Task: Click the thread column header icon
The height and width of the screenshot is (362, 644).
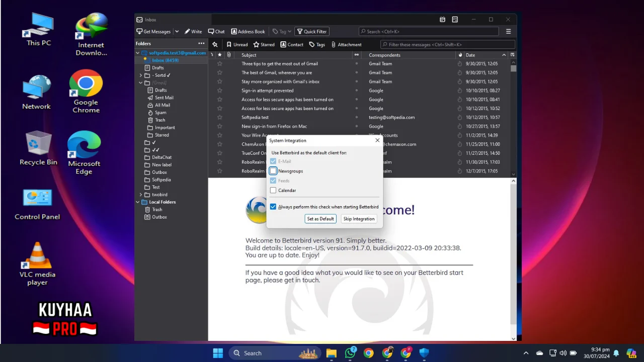Action: (x=212, y=55)
